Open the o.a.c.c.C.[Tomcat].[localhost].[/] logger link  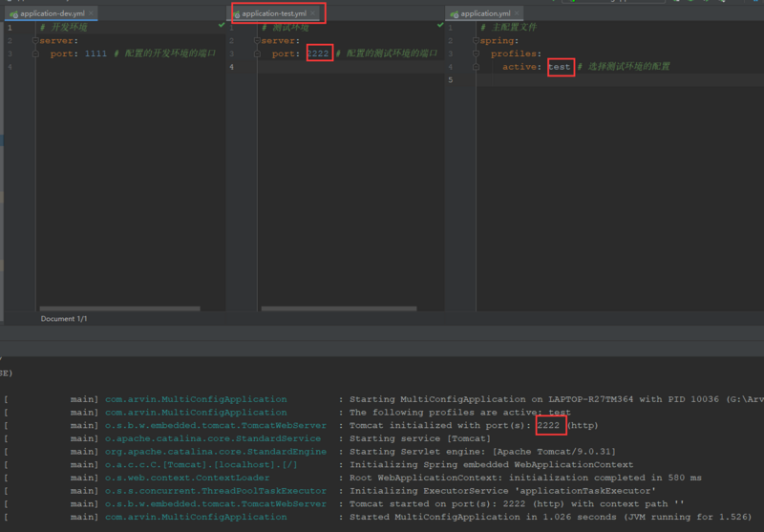[202, 465]
